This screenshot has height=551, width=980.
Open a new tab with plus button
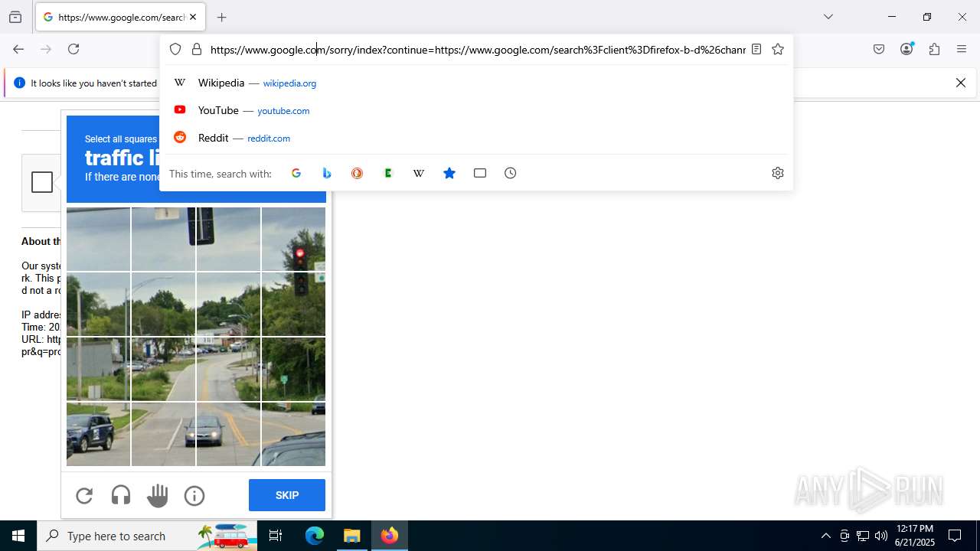(x=222, y=17)
